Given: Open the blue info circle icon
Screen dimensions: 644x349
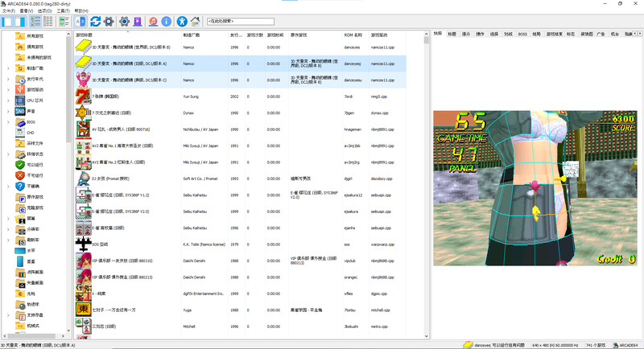Looking at the screenshot, I should pyautogui.click(x=167, y=22).
